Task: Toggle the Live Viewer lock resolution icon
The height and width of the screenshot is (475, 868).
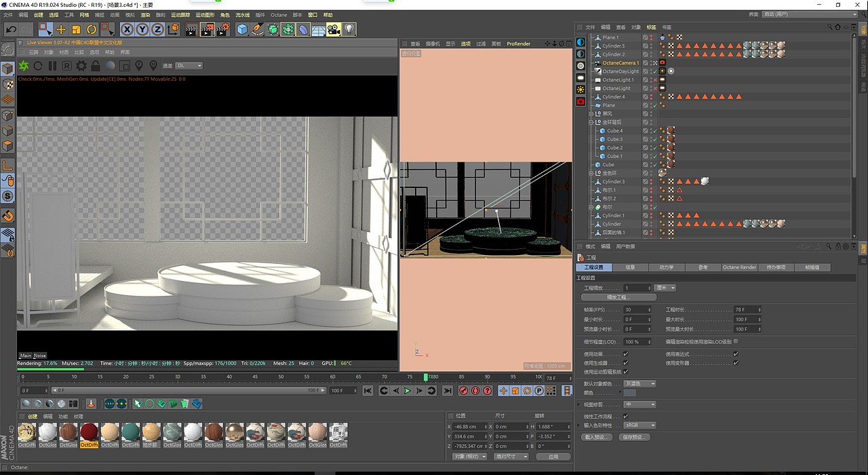Action: click(x=96, y=66)
